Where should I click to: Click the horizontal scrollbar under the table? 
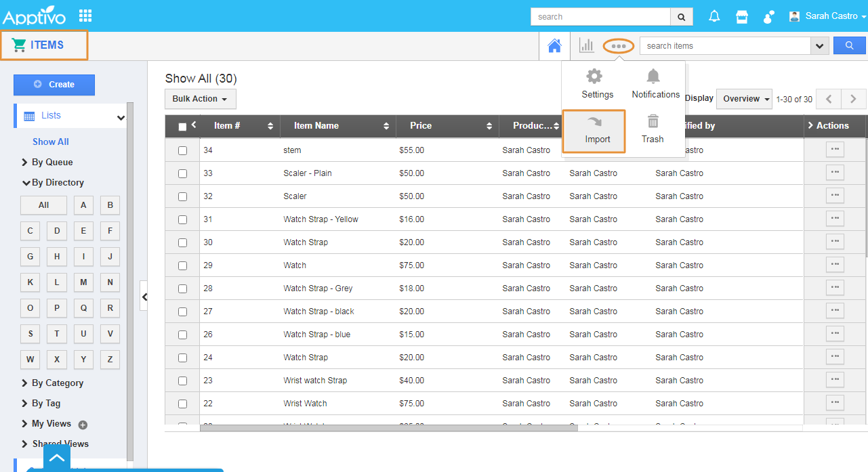[x=378, y=428]
